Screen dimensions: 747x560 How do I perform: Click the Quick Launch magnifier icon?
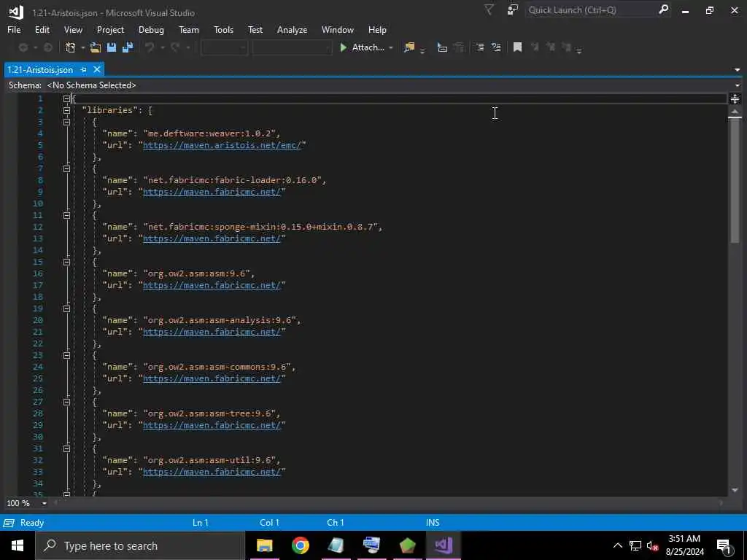pyautogui.click(x=663, y=9)
